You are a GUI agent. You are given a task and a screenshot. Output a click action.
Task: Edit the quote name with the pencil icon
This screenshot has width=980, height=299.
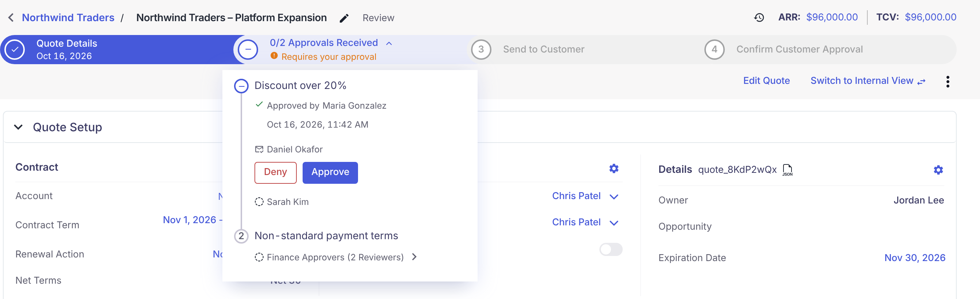click(x=344, y=18)
